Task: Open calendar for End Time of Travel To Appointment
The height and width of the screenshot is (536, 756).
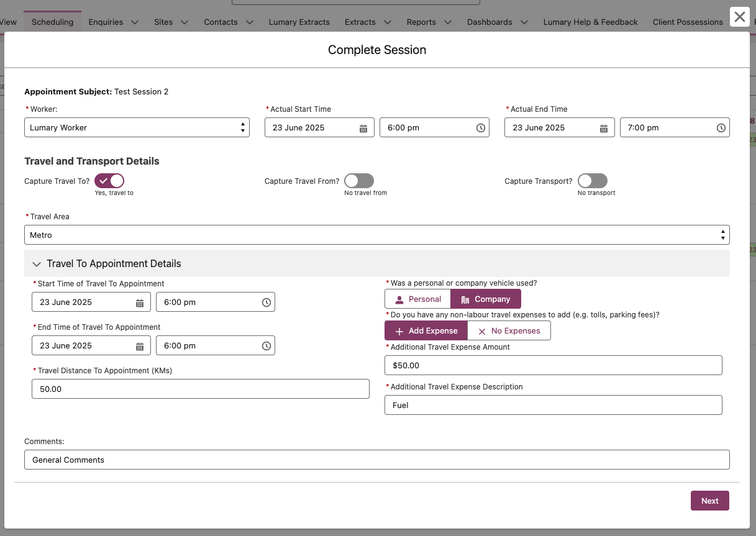Action: point(140,346)
